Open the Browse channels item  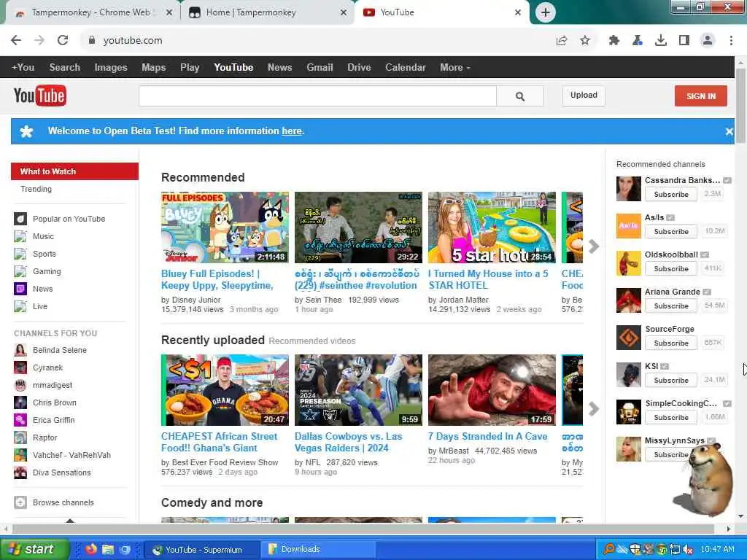[x=63, y=502]
